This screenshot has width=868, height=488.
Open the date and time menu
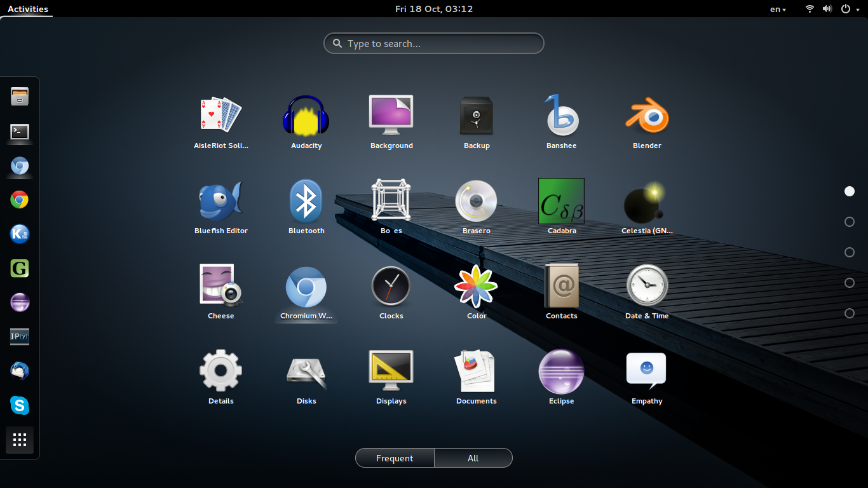pos(434,9)
